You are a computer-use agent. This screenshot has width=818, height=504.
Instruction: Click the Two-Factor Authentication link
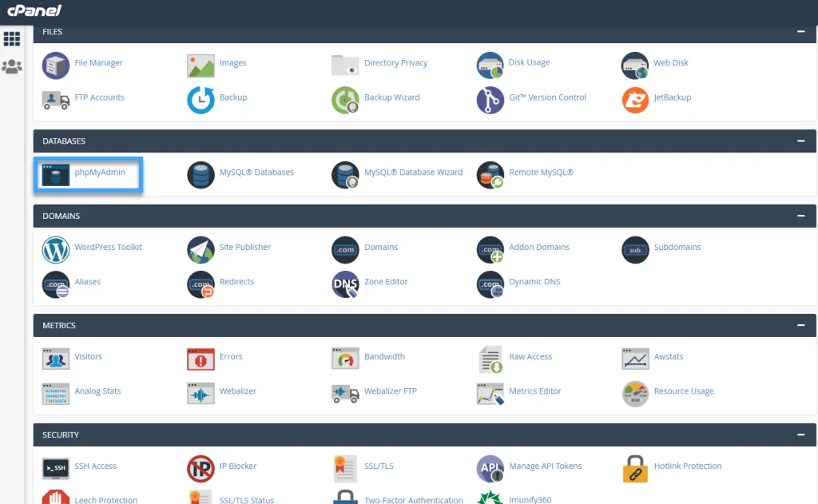(413, 500)
